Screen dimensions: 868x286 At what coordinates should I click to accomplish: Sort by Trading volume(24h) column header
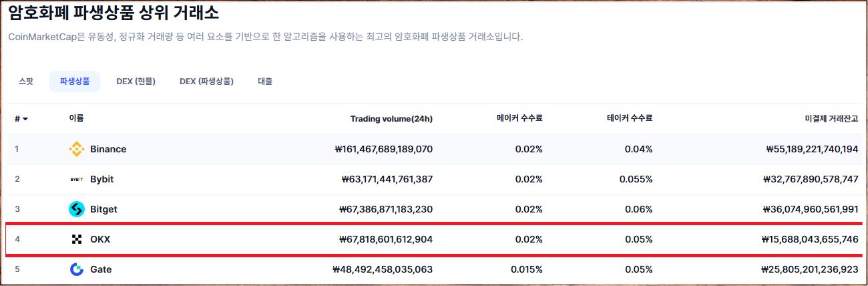point(391,119)
